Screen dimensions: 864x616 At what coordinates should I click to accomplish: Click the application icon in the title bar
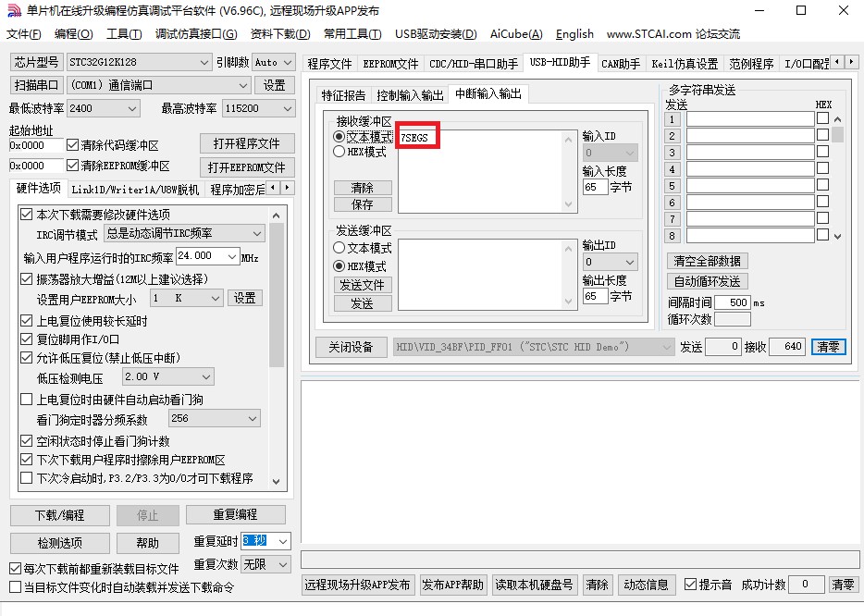click(x=12, y=11)
